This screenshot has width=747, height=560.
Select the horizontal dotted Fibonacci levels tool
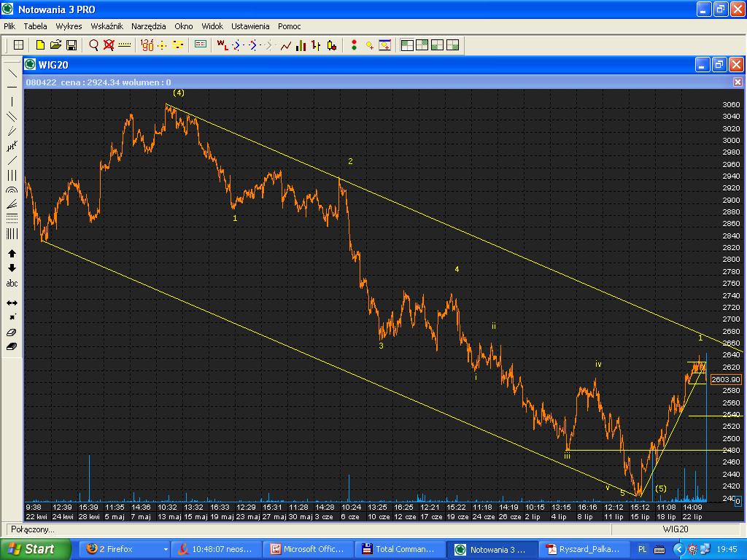coord(12,219)
